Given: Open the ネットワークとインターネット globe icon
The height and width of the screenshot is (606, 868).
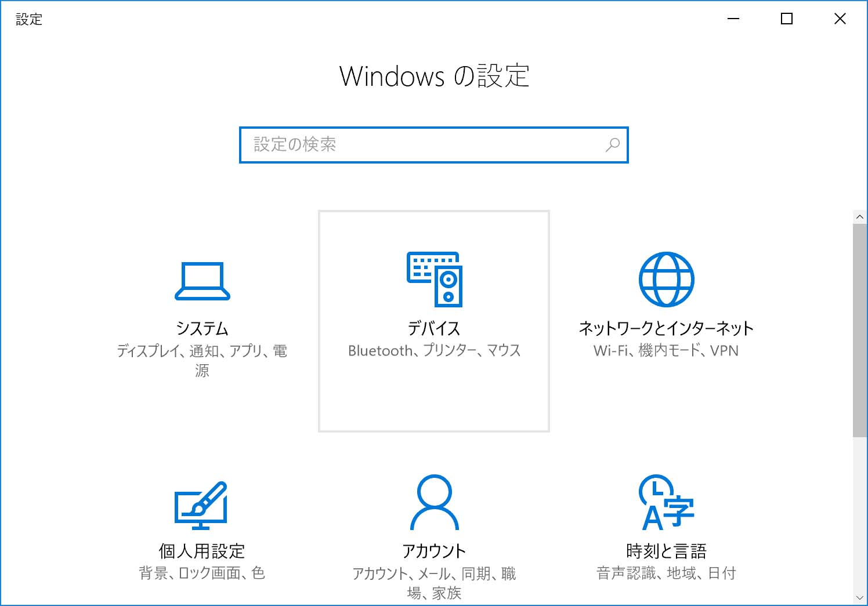Looking at the screenshot, I should pos(666,279).
